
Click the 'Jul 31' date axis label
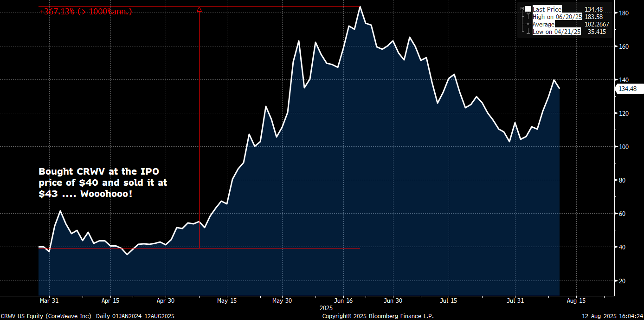point(516,300)
